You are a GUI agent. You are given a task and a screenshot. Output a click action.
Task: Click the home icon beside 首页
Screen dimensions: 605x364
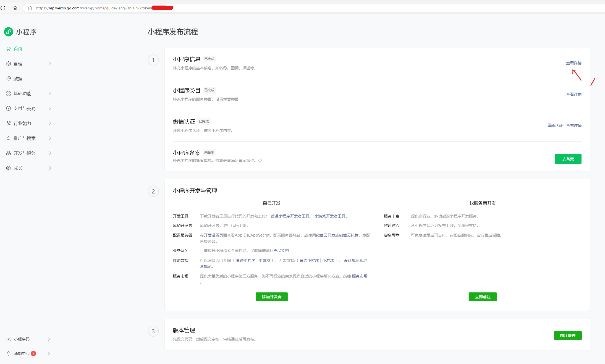coord(9,49)
